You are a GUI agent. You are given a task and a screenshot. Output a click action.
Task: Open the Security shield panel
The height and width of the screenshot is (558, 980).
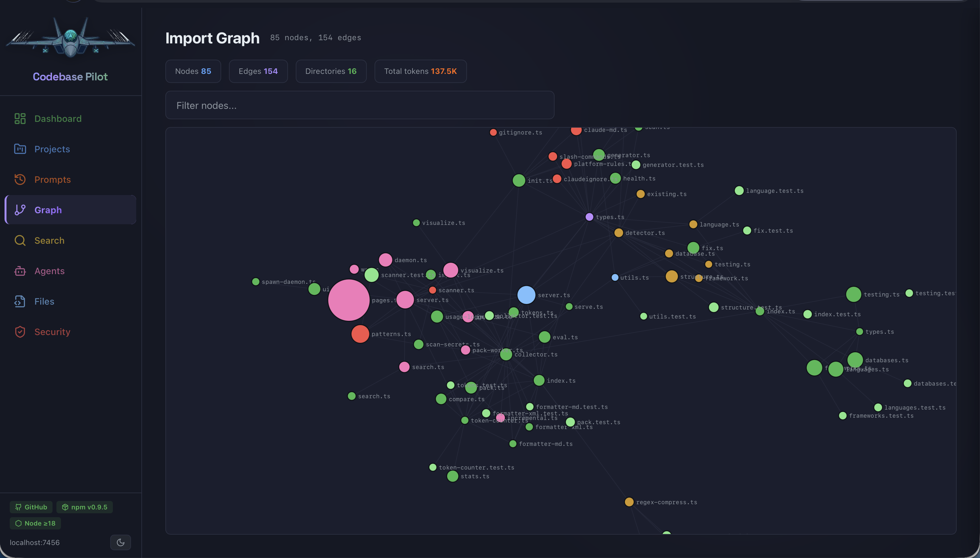[52, 332]
